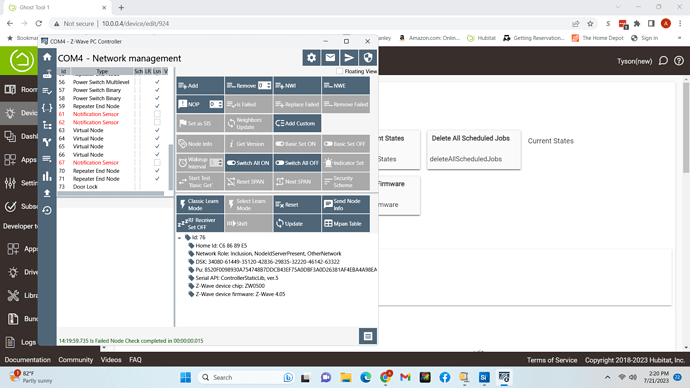Toggle the checkbox for node 67 Notification Sensor

click(x=157, y=162)
